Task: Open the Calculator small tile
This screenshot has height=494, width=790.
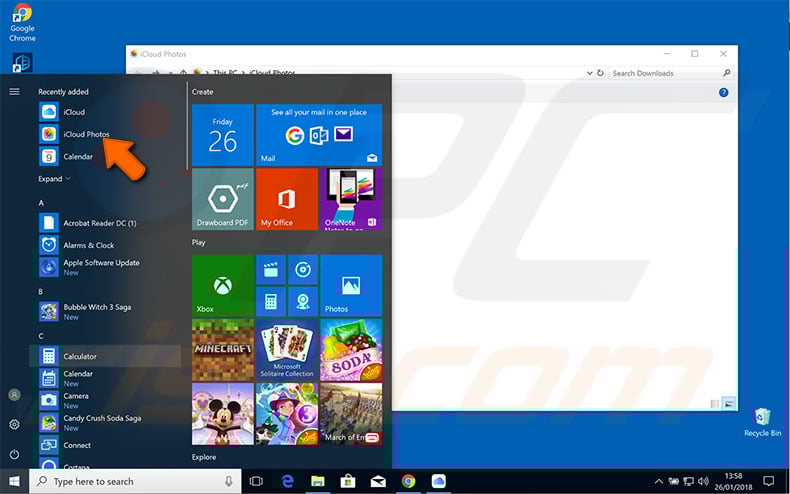Action: point(271,301)
